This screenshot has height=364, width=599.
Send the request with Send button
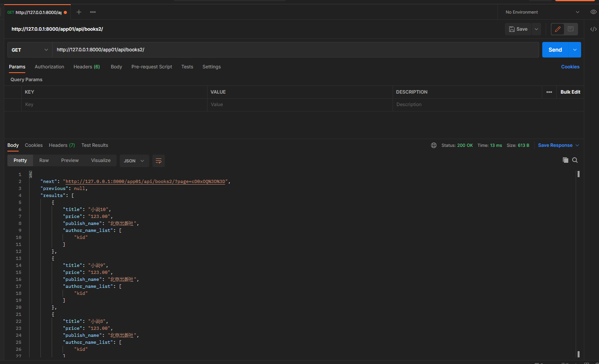point(555,50)
